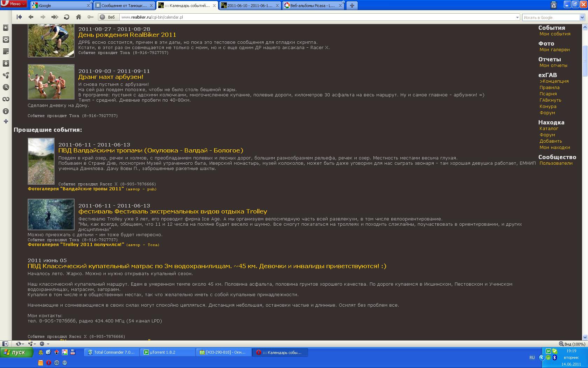The height and width of the screenshot is (368, 588).
Task: Expand the address bar history dropdown
Action: click(x=517, y=17)
